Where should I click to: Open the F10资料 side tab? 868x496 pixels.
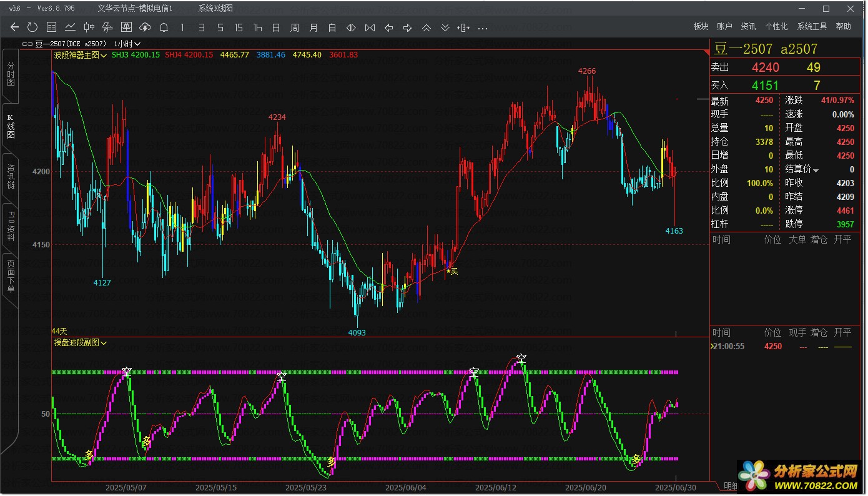(x=11, y=228)
